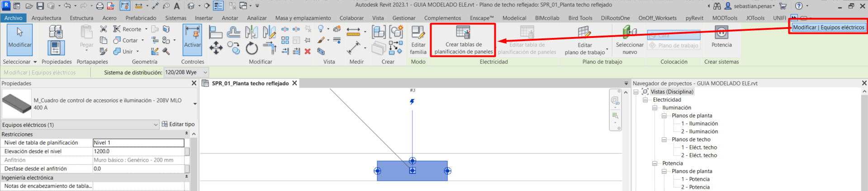The image size is (868, 191).
Task: Click the Text A icon in quick access toolbar
Action: [x=177, y=6]
